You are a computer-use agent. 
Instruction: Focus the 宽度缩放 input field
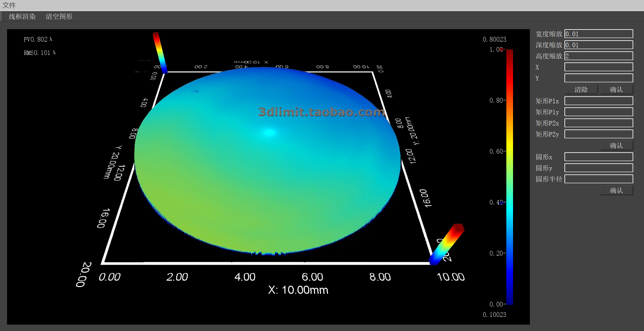pyautogui.click(x=599, y=34)
